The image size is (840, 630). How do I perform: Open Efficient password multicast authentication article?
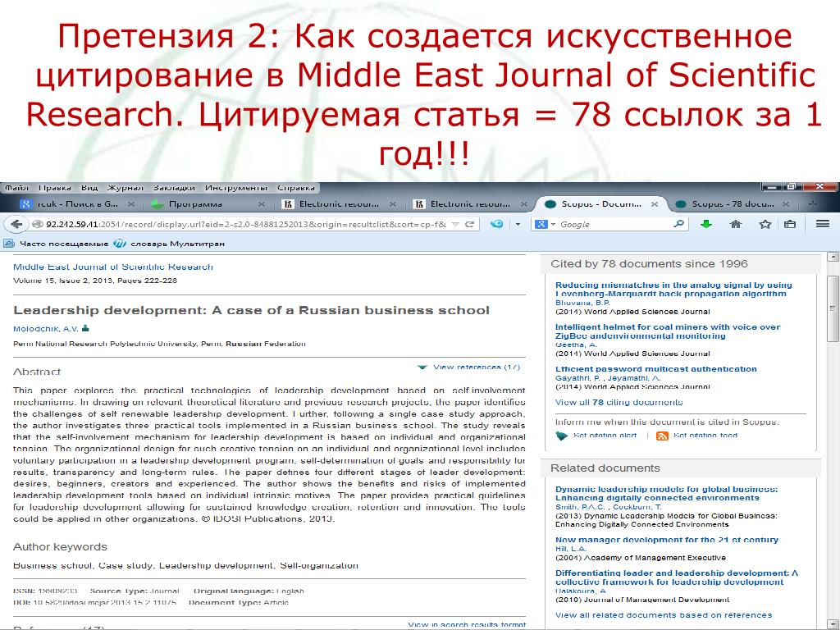(655, 369)
